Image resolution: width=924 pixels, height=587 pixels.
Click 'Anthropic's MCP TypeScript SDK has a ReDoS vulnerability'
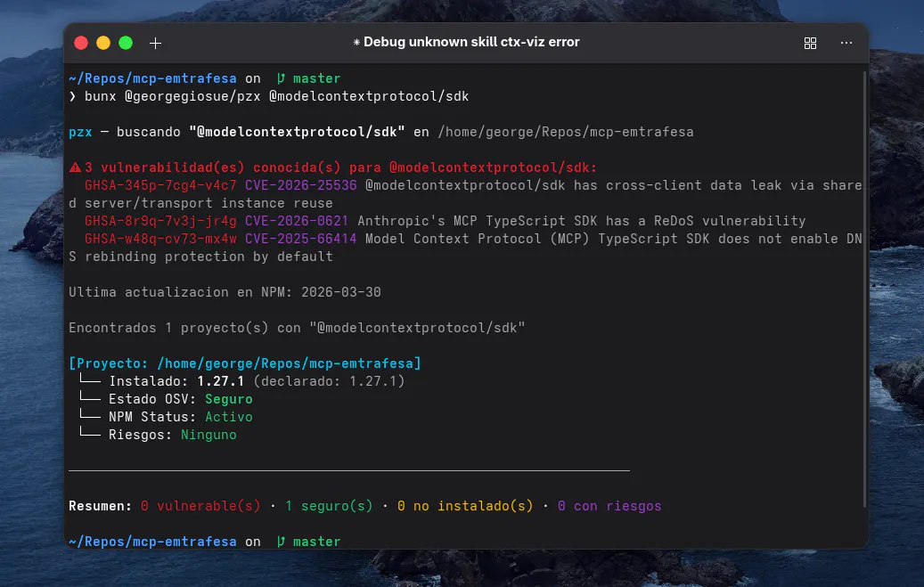pos(581,221)
